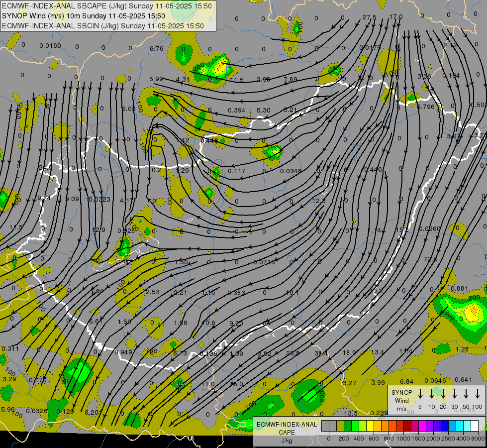Click the 0.0323 map value
The height and width of the screenshot is (448, 487).
tap(99, 199)
